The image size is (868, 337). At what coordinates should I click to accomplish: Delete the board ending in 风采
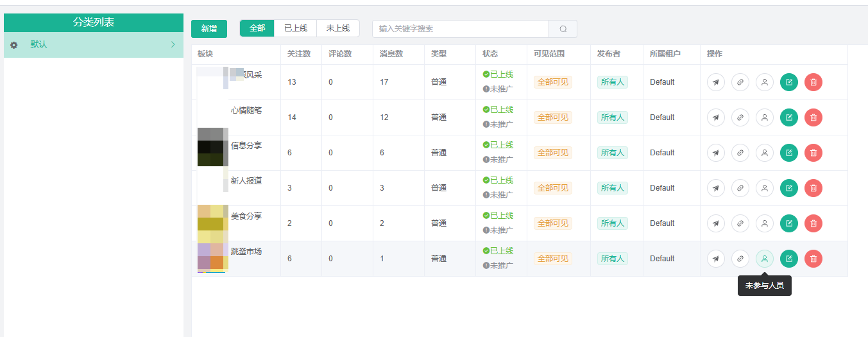813,82
